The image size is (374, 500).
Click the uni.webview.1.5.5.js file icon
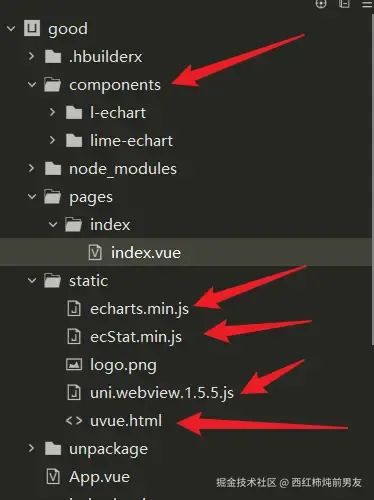[x=74, y=392]
